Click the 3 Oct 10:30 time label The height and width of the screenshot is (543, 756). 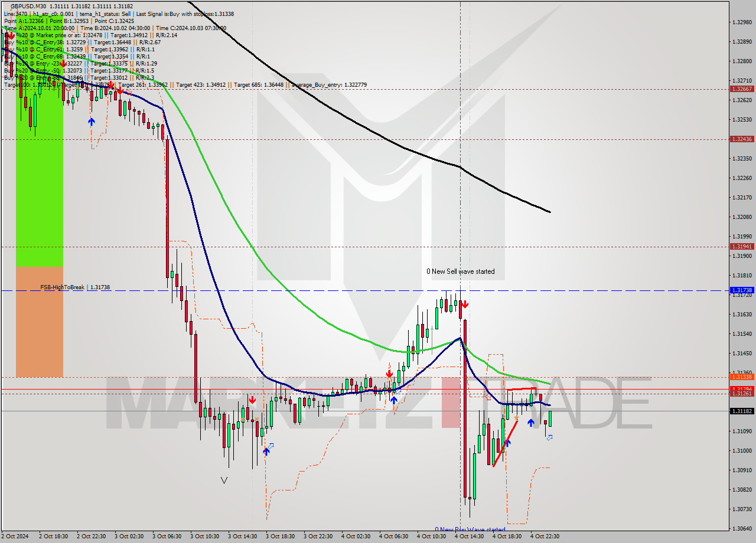[x=204, y=537]
